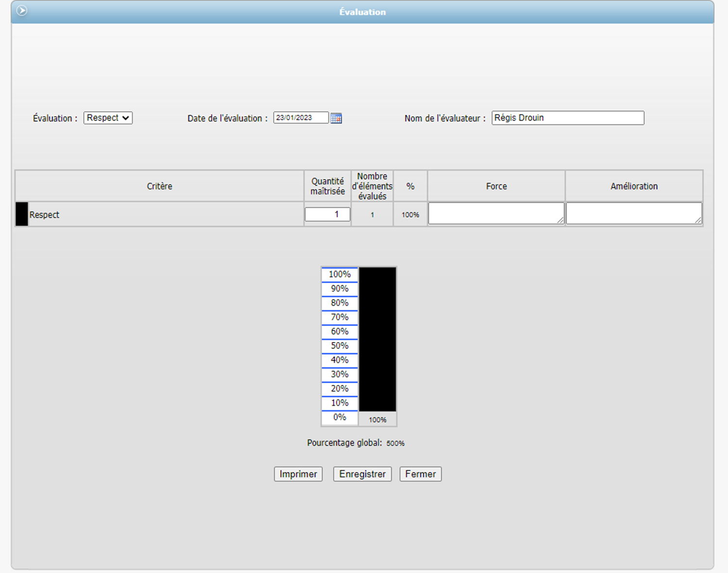Viewport: 728px width, 573px height.
Task: Open the Évaluation dropdown showing Respect
Action: 108,118
